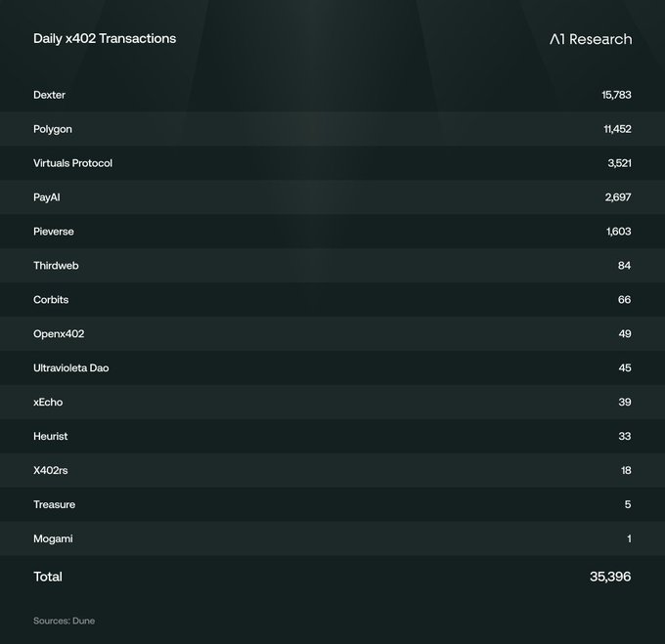Select the Pieverse entry
665x644 pixels.
[x=54, y=232]
